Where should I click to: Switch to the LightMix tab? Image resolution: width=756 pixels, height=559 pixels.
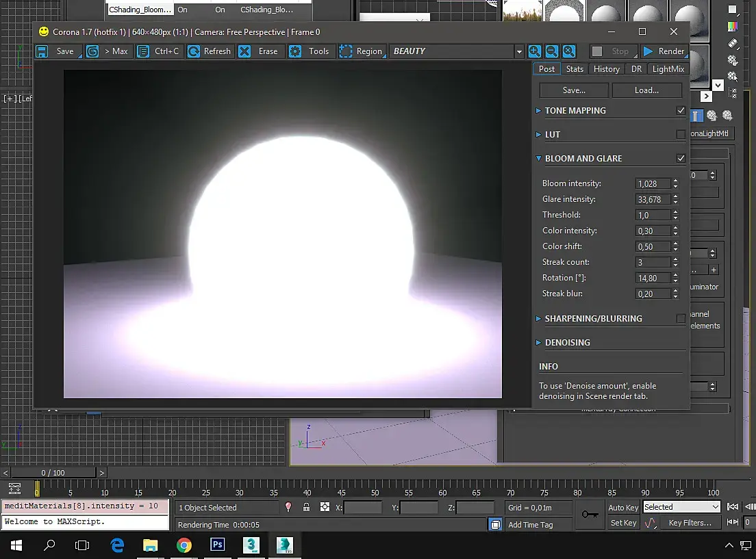(x=668, y=69)
